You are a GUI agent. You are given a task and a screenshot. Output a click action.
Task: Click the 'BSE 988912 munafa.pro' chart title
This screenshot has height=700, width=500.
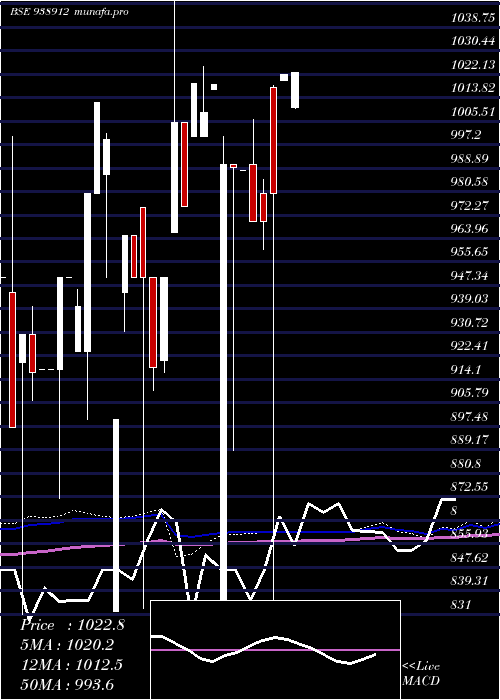[69, 12]
